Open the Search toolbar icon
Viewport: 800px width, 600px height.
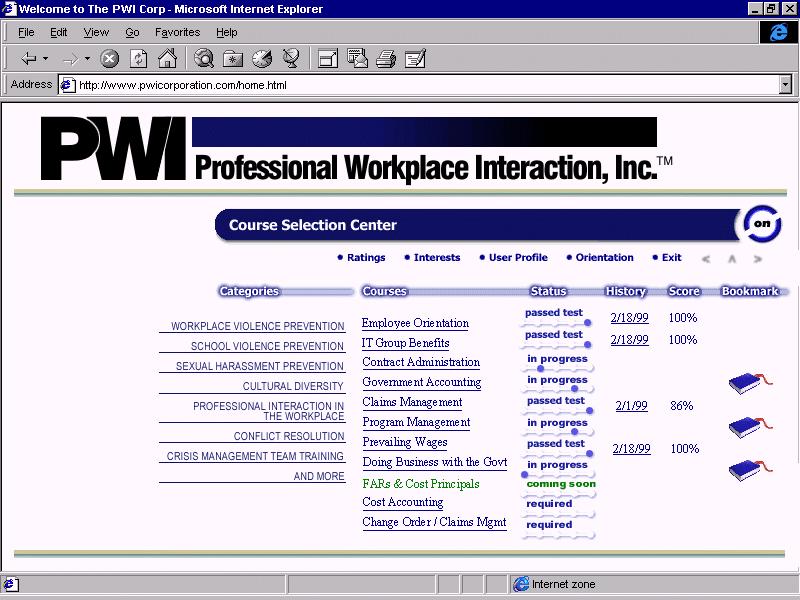point(204,59)
